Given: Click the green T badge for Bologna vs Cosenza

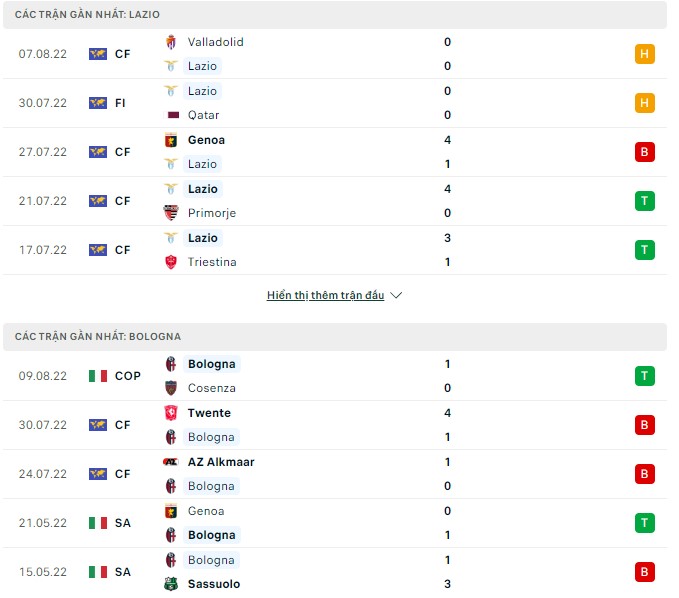Looking at the screenshot, I should 645,376.
